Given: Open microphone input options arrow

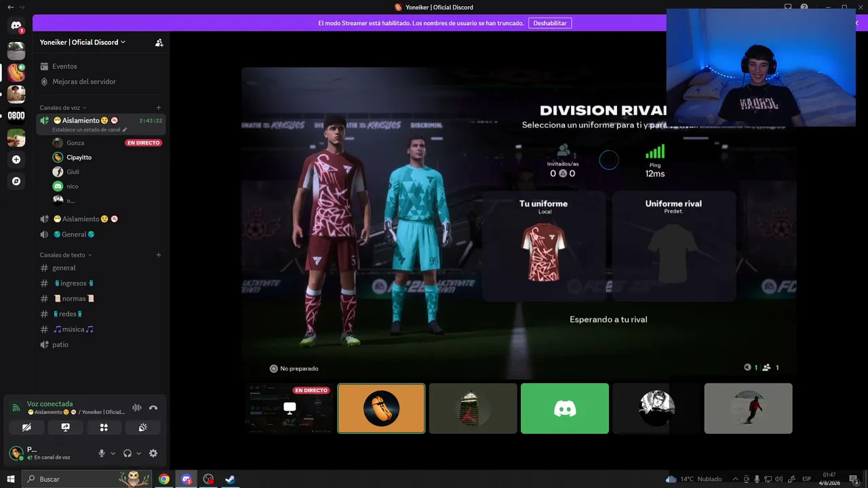Looking at the screenshot, I should coord(113,453).
